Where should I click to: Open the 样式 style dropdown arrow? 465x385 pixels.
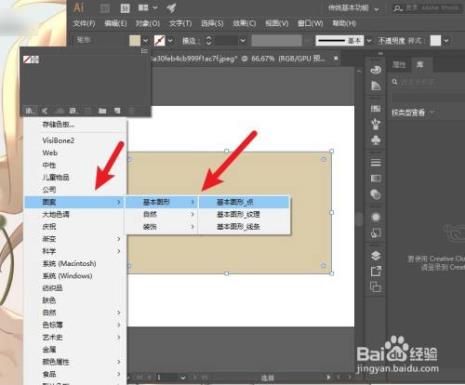pos(446,41)
